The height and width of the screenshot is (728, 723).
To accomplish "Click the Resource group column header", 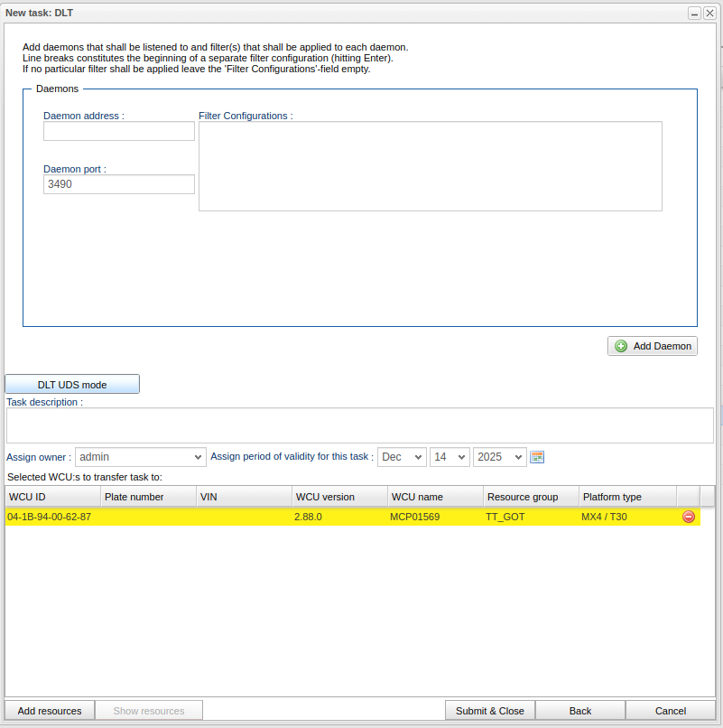I will [530, 497].
